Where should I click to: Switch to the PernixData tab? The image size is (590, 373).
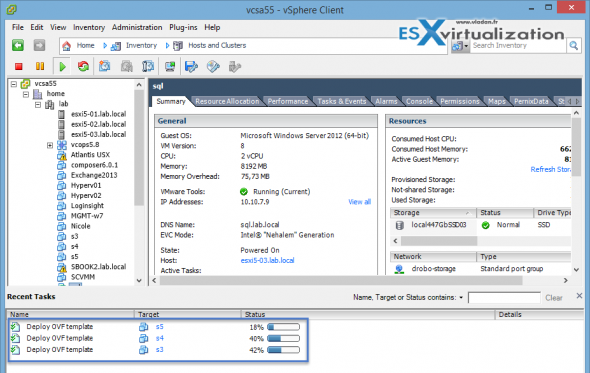coord(531,101)
